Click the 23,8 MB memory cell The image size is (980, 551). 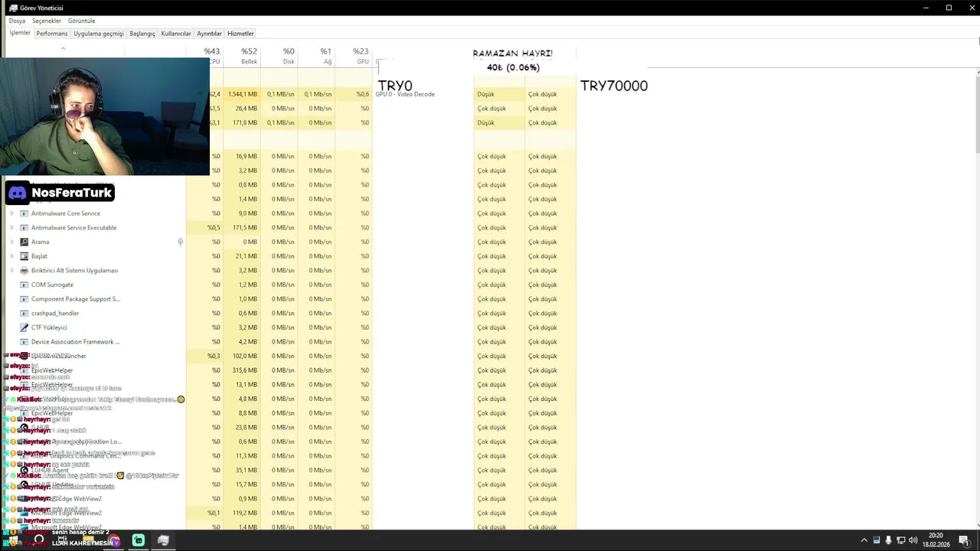tap(242, 428)
